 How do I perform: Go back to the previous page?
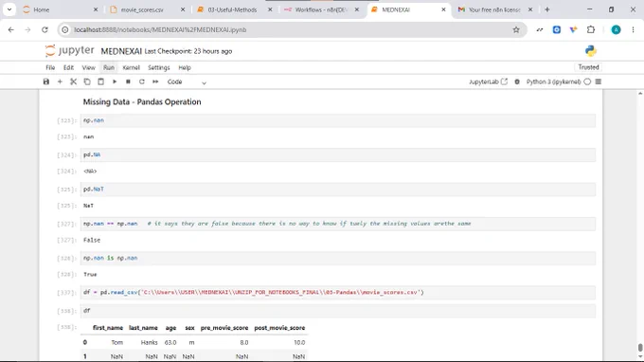click(11, 29)
